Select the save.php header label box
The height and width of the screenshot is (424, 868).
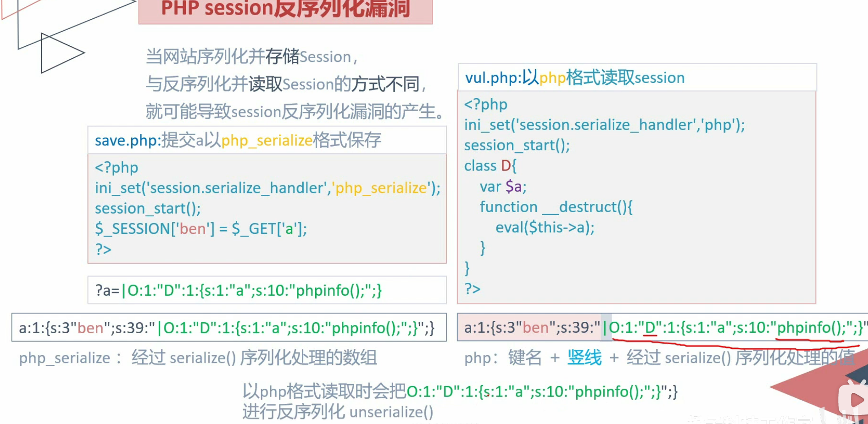tap(267, 140)
